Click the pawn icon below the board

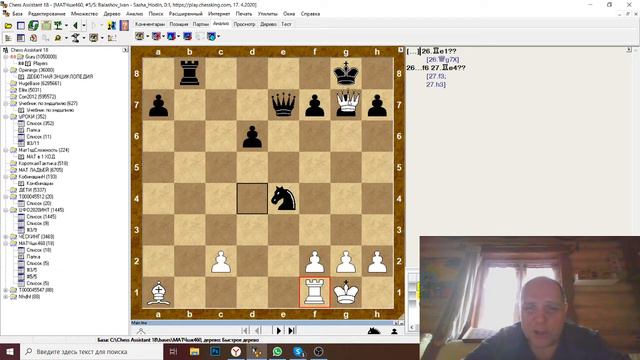tap(394, 331)
